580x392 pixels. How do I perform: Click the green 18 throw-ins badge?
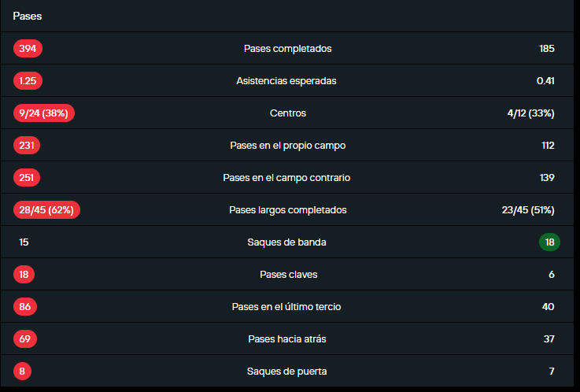pyautogui.click(x=549, y=242)
